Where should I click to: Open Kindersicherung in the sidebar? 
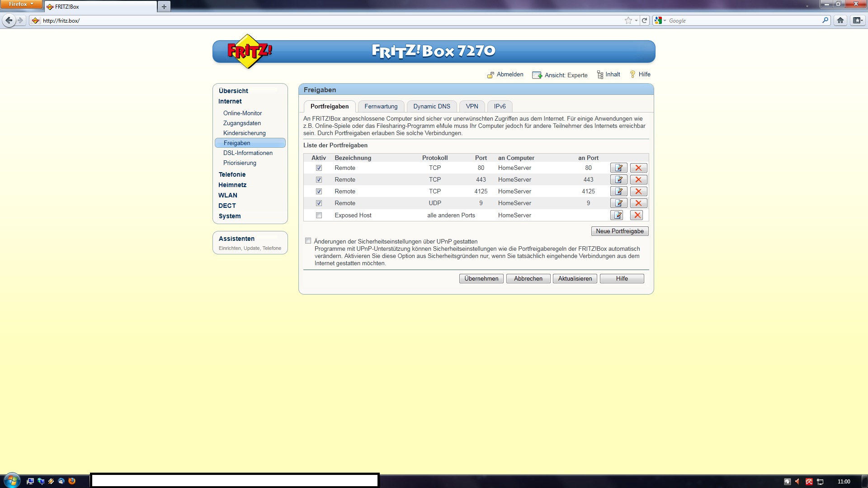pos(244,133)
